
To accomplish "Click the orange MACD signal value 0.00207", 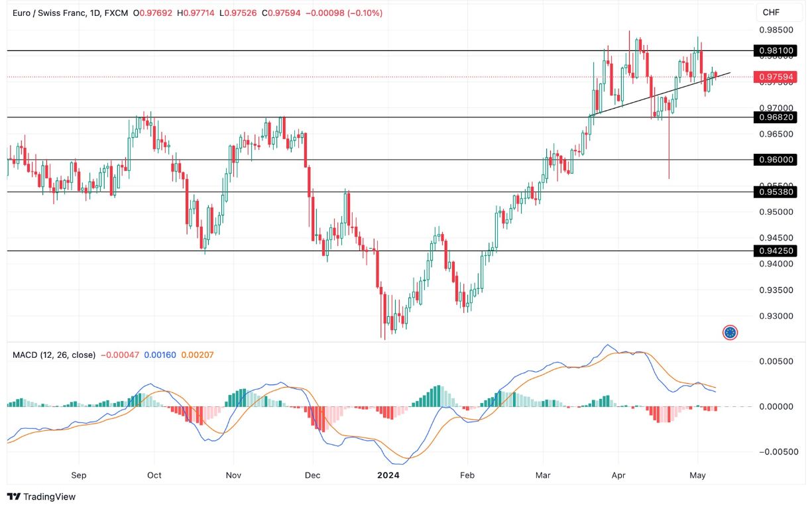I will click(199, 356).
